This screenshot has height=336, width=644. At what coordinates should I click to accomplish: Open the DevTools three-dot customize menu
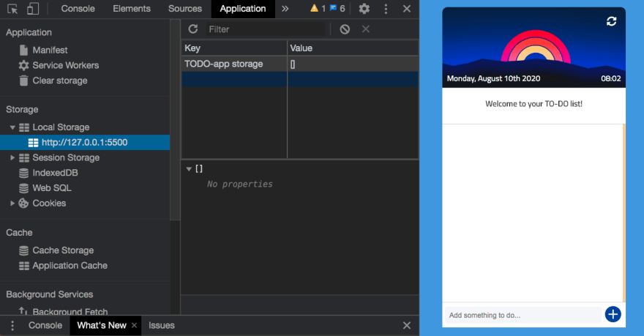pos(385,9)
